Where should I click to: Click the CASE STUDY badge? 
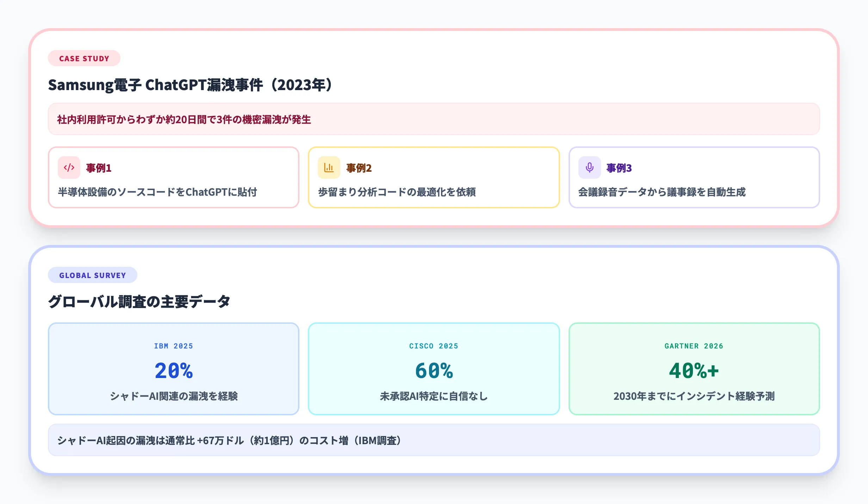tap(84, 58)
